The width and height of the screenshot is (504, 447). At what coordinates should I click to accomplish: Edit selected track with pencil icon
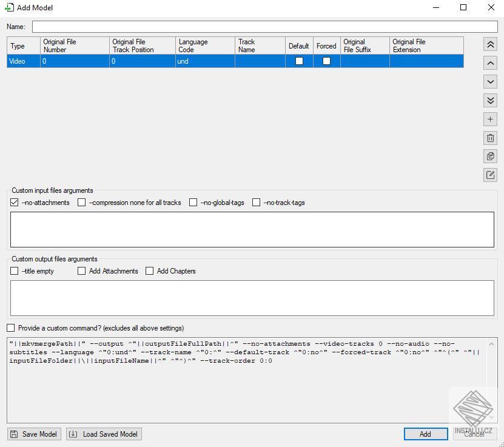490,175
